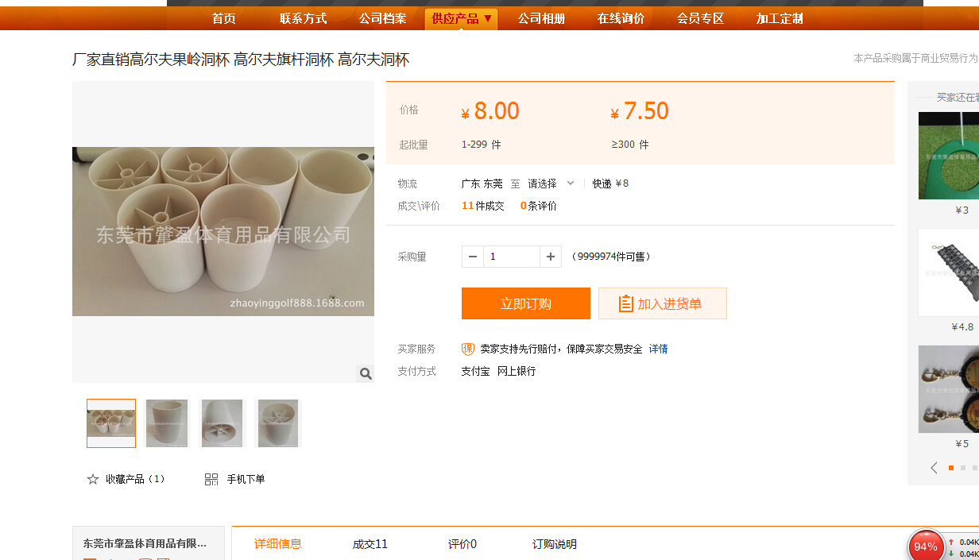Switch to the 成交11 tab
This screenshot has width=979, height=560.
pyautogui.click(x=370, y=544)
